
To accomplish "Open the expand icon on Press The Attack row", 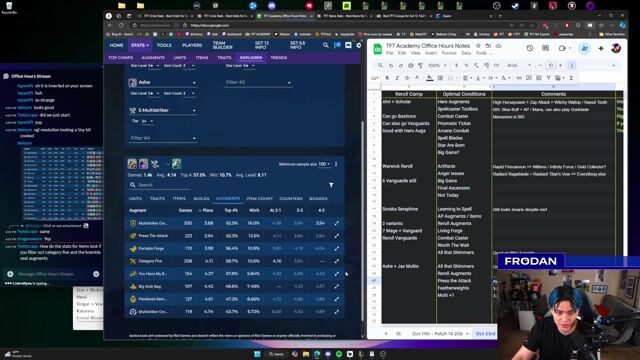I will pos(336,236).
